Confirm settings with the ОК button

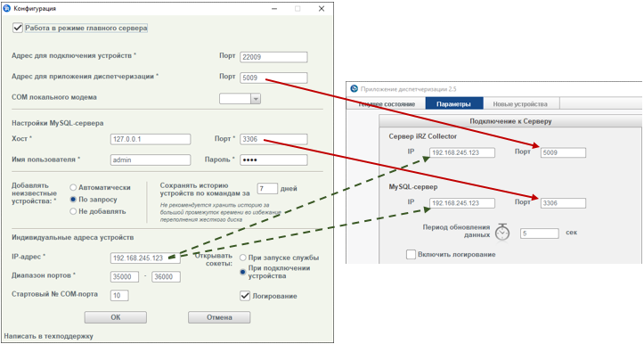coord(116,317)
